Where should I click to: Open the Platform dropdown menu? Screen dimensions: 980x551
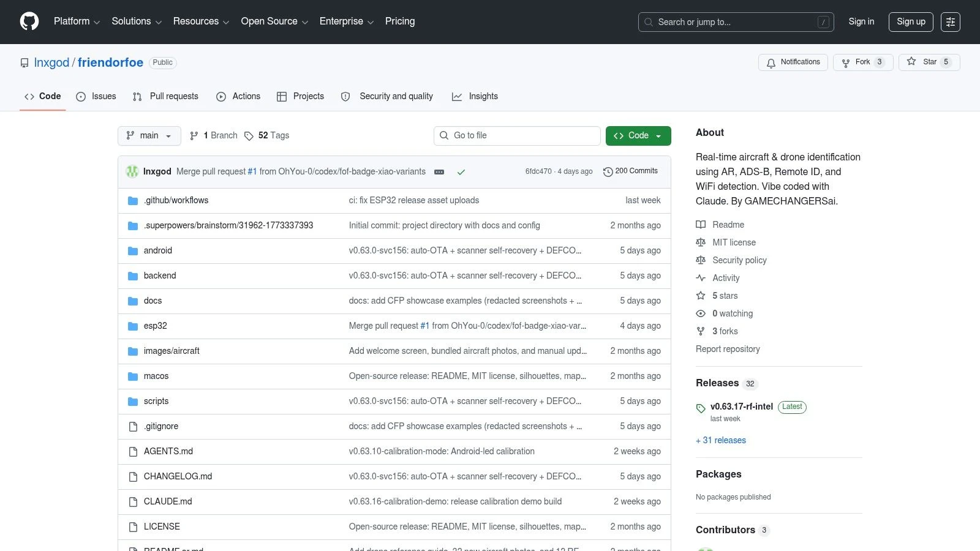77,21
